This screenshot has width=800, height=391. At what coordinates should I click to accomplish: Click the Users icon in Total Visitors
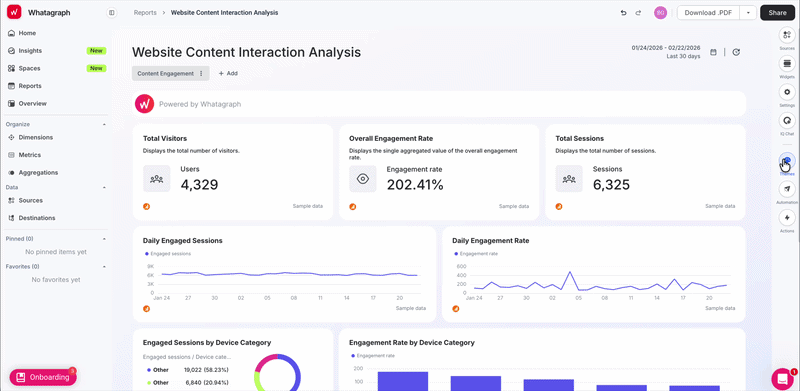tap(157, 179)
